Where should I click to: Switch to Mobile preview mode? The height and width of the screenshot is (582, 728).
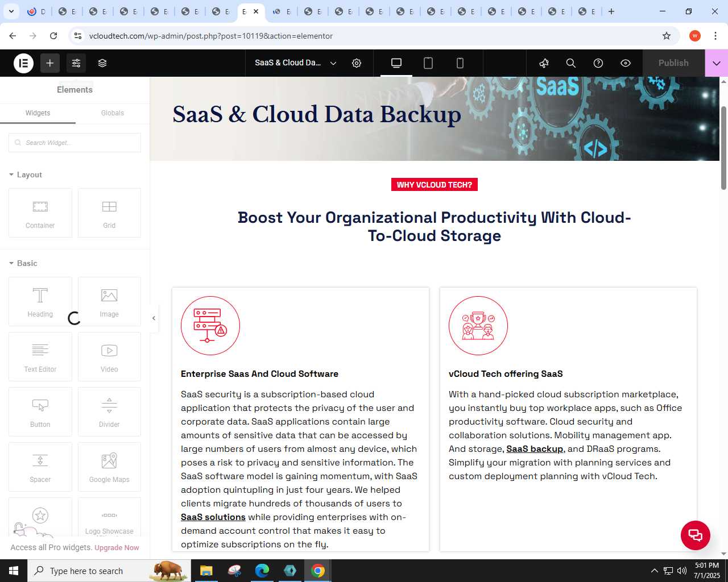[460, 63]
